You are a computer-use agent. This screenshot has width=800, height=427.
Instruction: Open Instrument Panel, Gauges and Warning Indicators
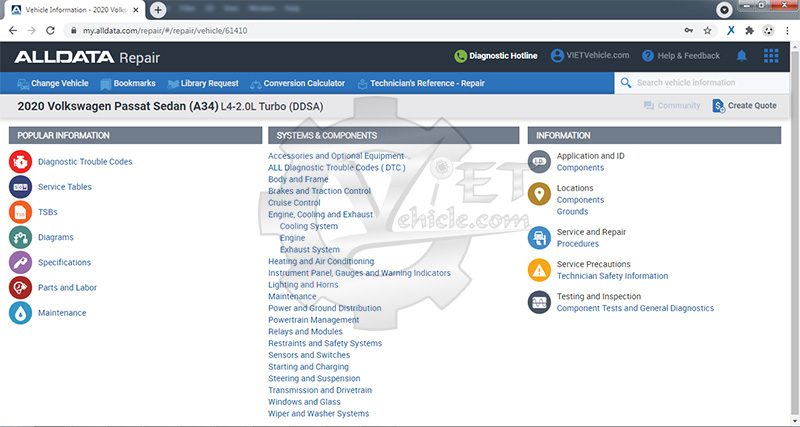(x=359, y=273)
